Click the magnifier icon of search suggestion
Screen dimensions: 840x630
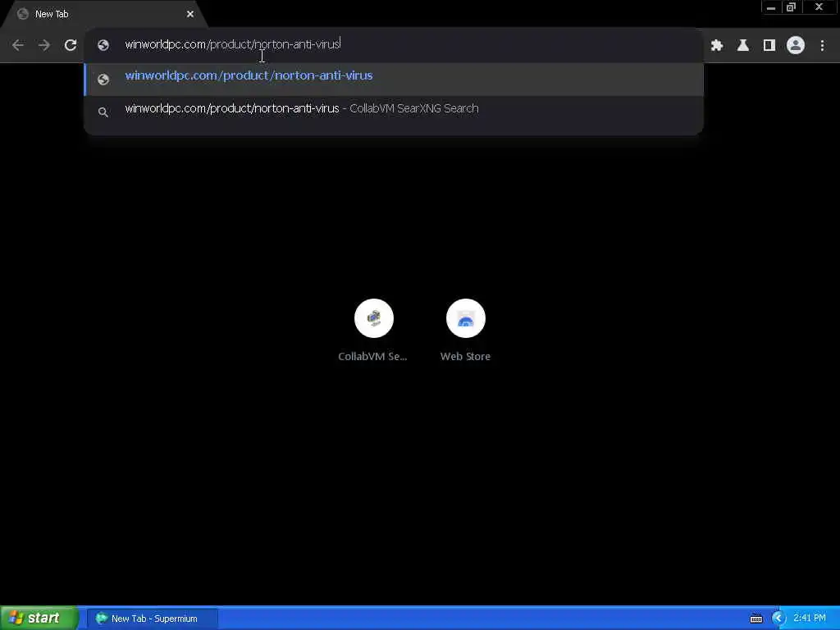[x=103, y=112]
